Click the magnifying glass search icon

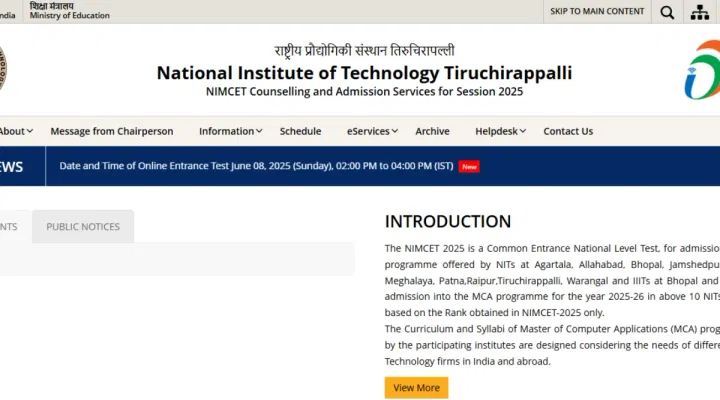coord(667,12)
